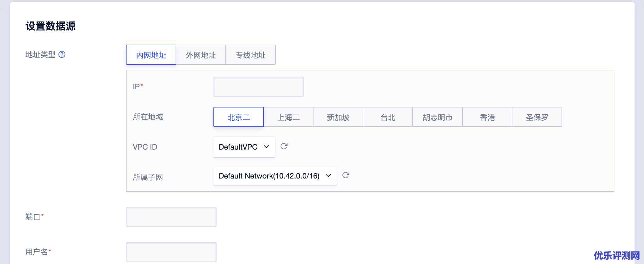Open the Default Network subnet dropdown
The image size is (644, 264).
[x=275, y=176]
